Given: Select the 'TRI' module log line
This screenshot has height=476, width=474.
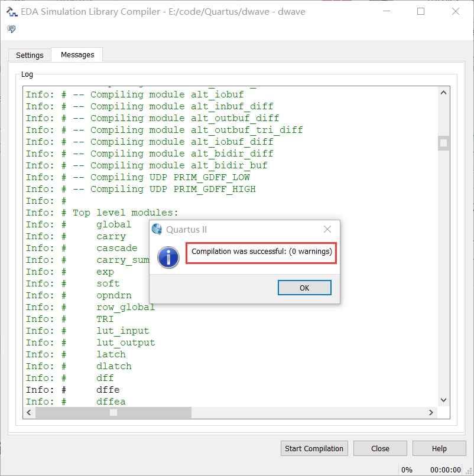Looking at the screenshot, I should pyautogui.click(x=70, y=319).
